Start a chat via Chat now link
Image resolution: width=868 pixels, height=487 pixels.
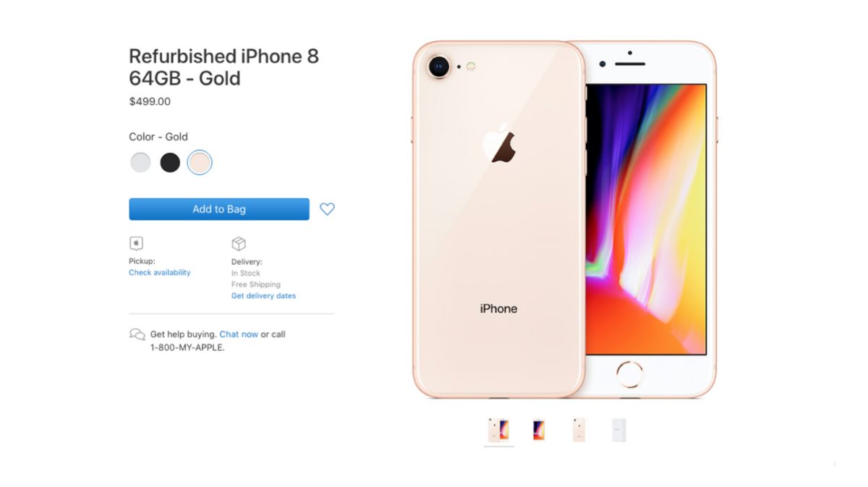coord(239,334)
